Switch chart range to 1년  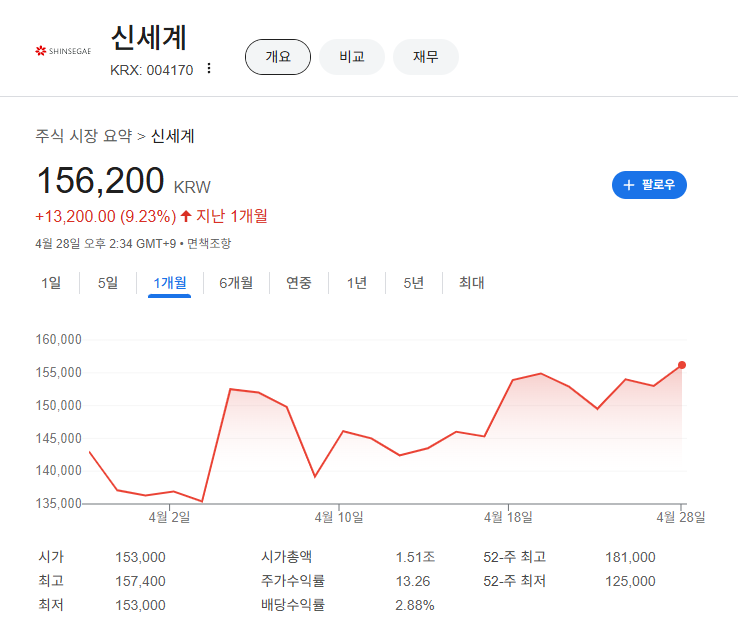pyautogui.click(x=357, y=283)
